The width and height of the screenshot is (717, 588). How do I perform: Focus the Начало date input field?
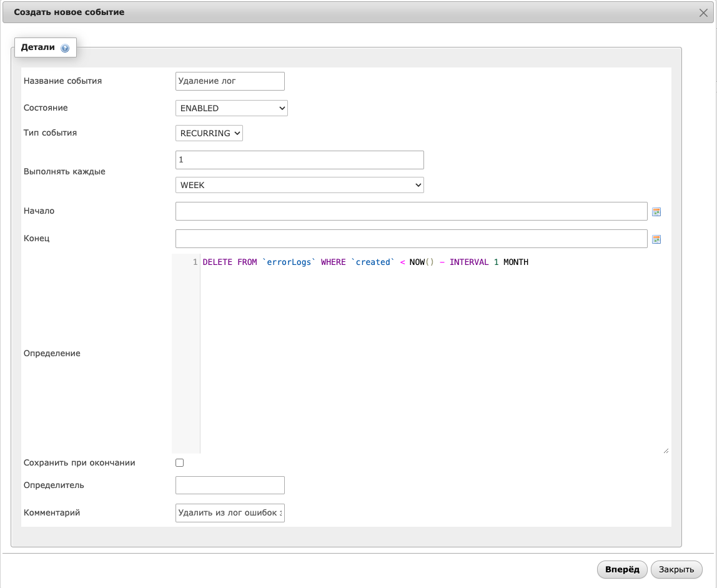tap(411, 211)
